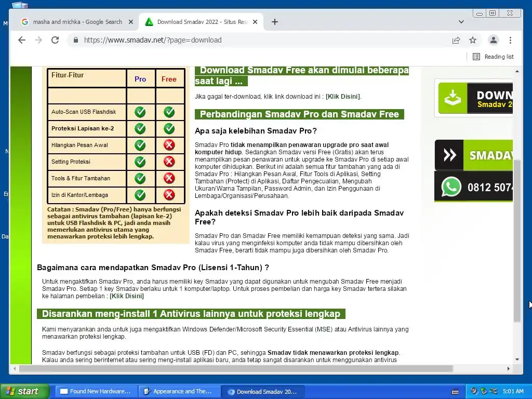
Task: Click the horizontal scrollbar left arrow
Action: pyautogui.click(x=14, y=368)
